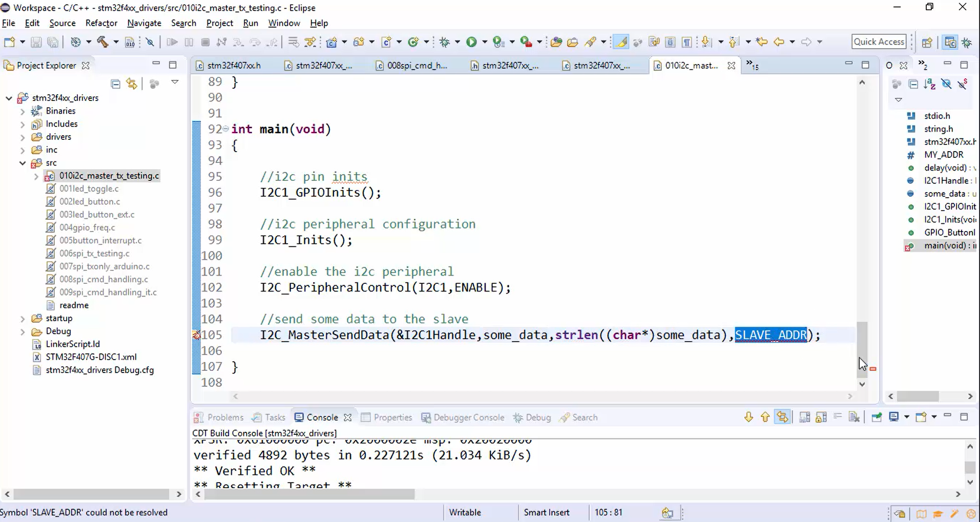Open the Console display selected dropdown
Viewport: 980px width, 522px height.
[x=907, y=417]
